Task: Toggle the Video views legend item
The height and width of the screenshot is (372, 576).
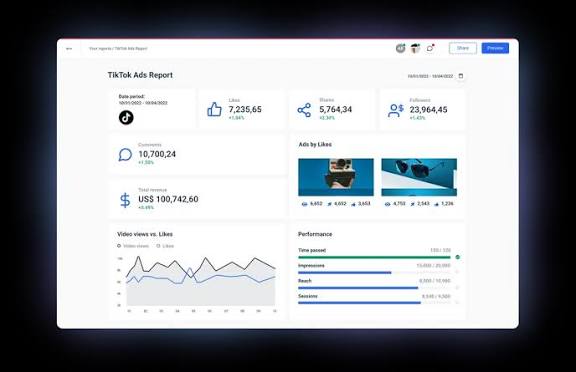Action: 133,246
